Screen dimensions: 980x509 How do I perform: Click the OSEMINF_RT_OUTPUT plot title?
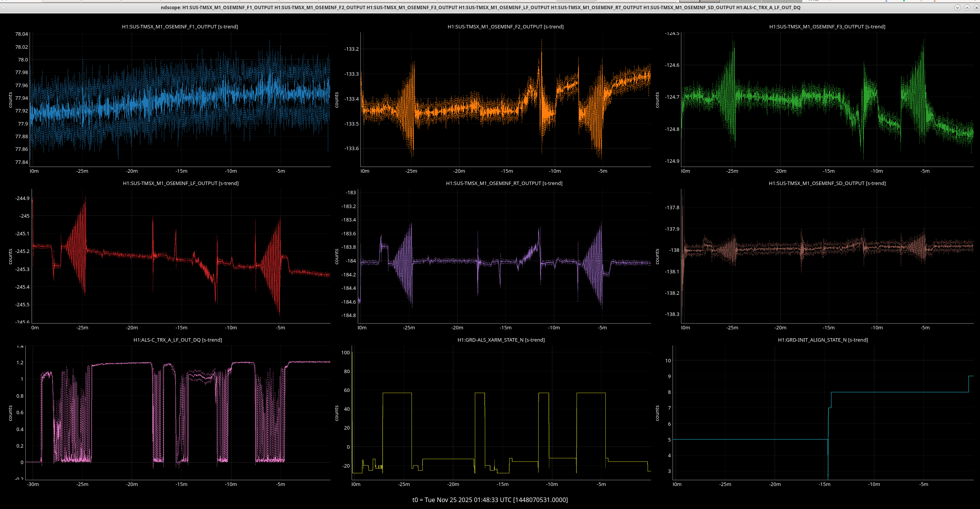point(504,183)
